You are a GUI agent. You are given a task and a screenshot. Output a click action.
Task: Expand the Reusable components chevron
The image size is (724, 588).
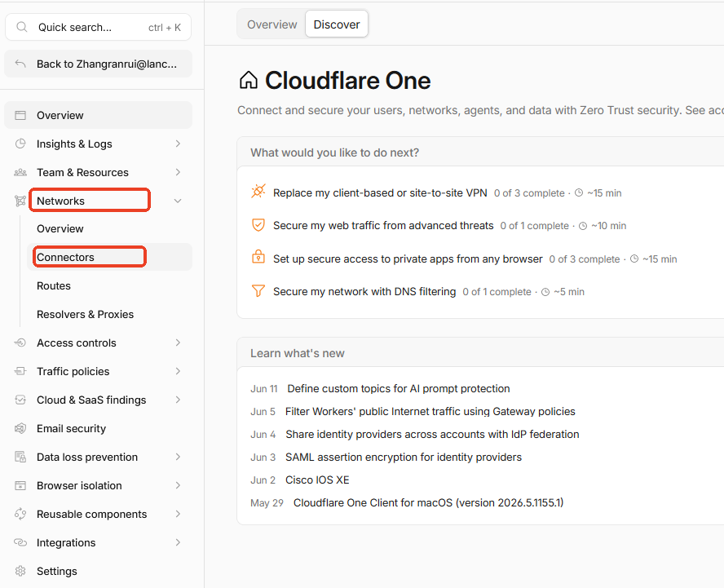click(178, 514)
